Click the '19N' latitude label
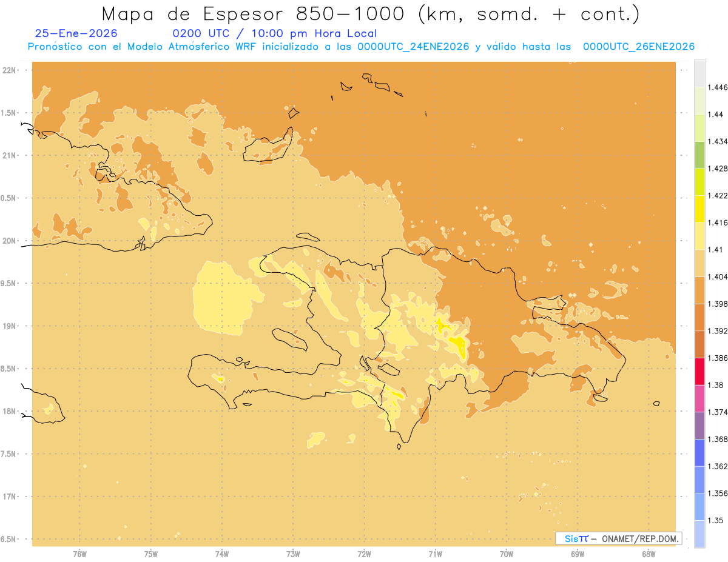 [8, 326]
